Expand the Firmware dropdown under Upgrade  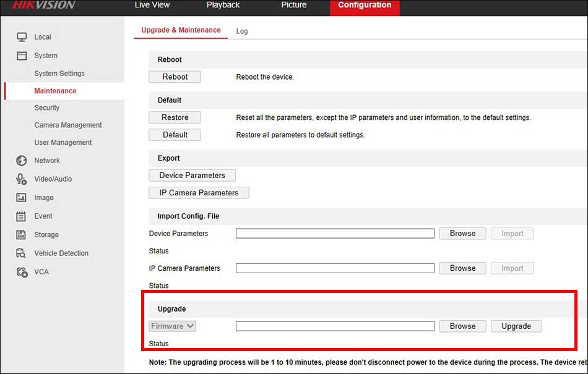pyautogui.click(x=173, y=326)
